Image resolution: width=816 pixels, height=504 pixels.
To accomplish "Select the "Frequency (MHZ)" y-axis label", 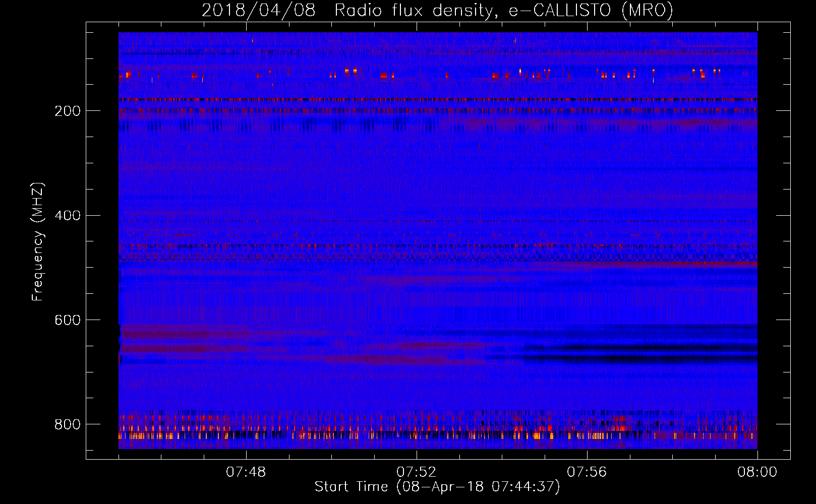I will (x=37, y=242).
